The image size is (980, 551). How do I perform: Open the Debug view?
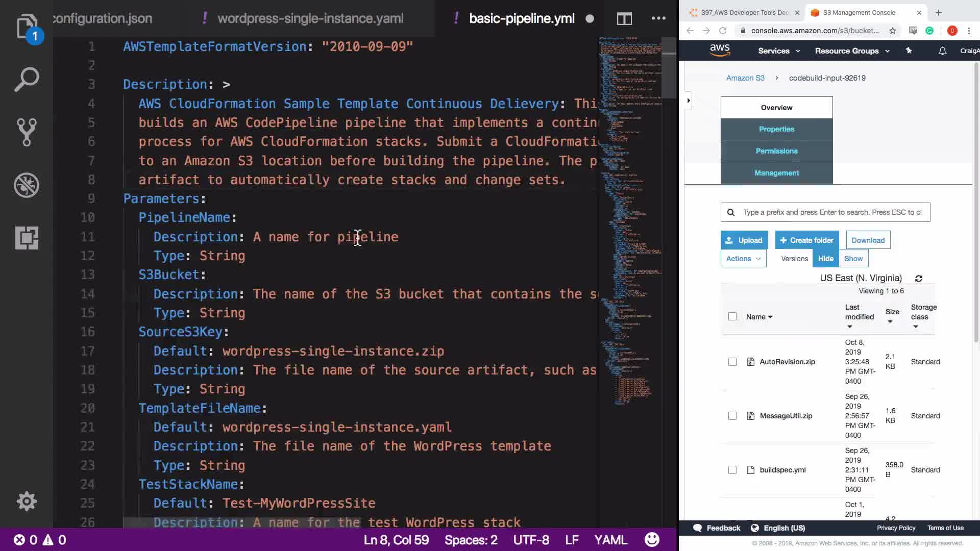(x=26, y=185)
